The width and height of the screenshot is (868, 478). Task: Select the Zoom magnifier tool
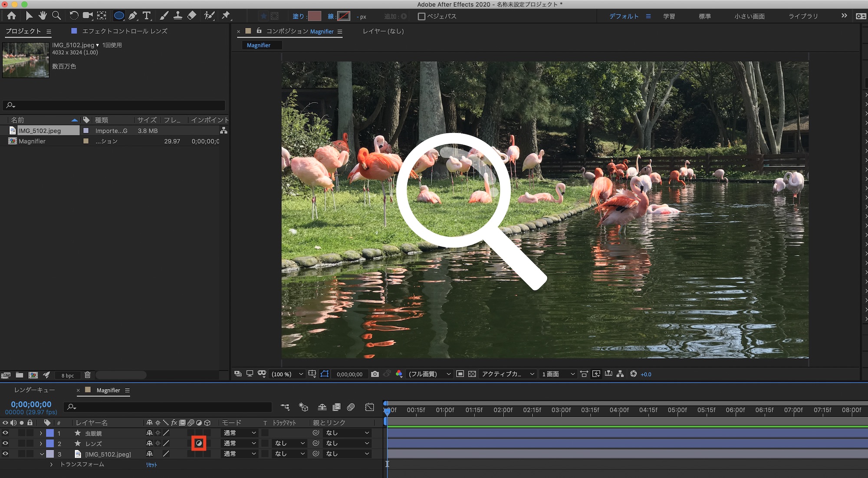pos(56,16)
